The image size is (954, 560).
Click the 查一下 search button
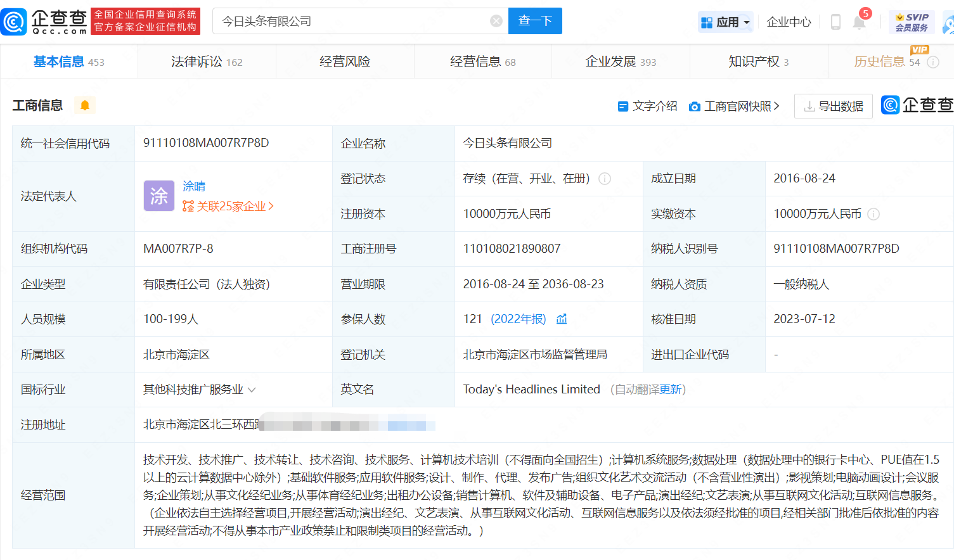(x=535, y=21)
